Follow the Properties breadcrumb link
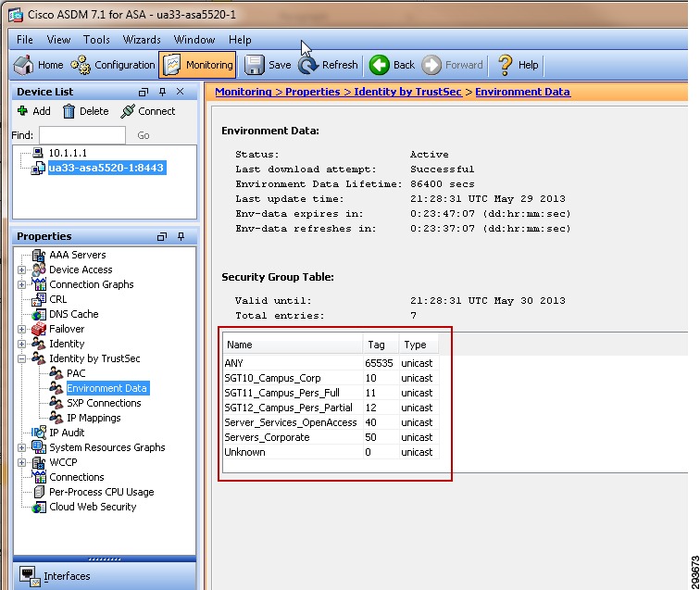This screenshot has width=700, height=590. pos(313,92)
